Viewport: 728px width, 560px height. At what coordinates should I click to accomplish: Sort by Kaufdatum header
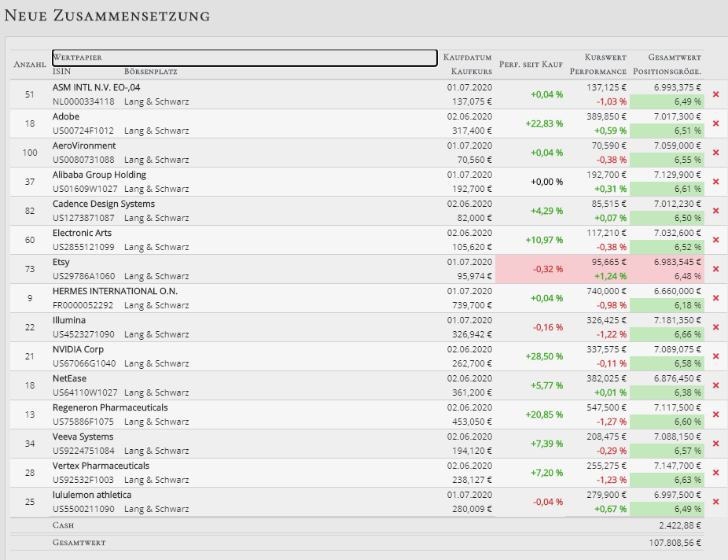[467, 57]
